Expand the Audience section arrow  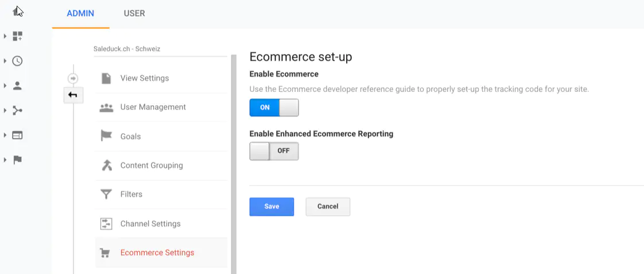pos(5,86)
